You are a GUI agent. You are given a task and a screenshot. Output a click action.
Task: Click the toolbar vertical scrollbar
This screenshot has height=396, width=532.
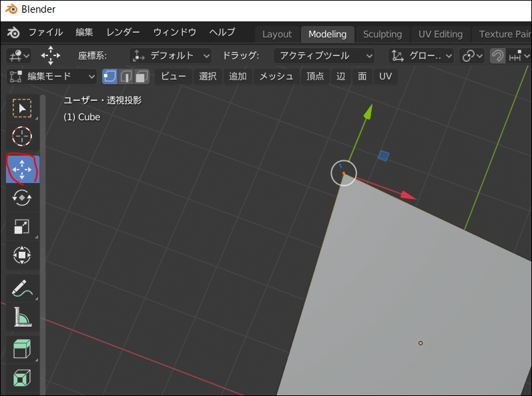(43, 244)
